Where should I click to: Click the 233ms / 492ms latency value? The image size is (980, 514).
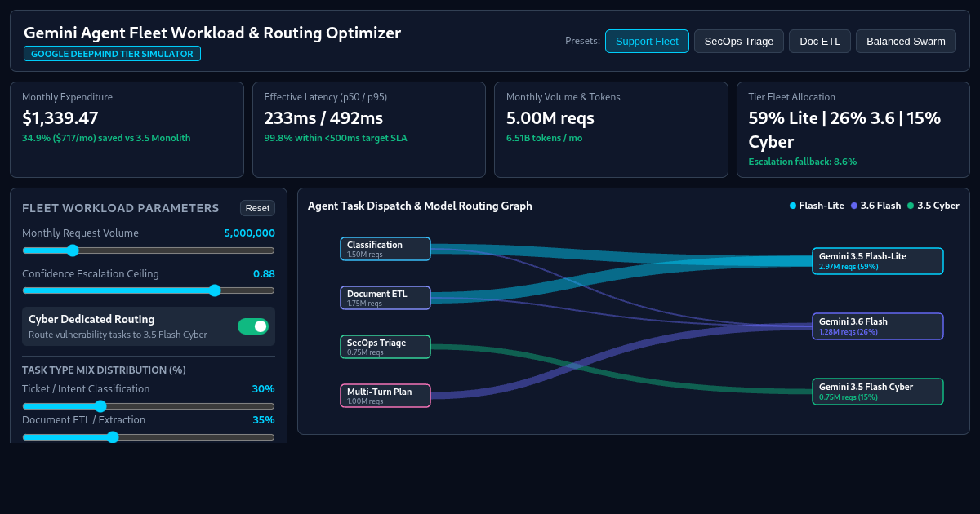323,118
